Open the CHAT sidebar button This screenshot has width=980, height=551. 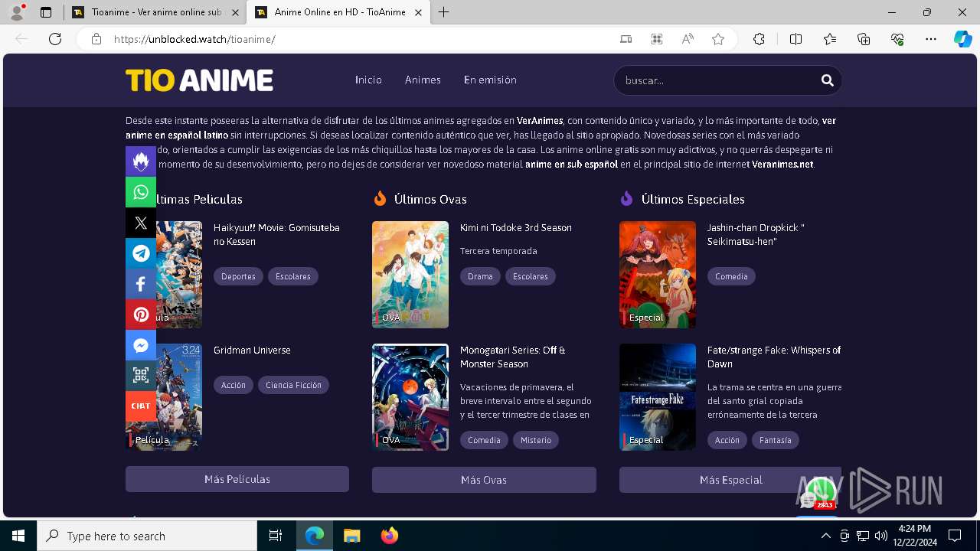coord(141,406)
